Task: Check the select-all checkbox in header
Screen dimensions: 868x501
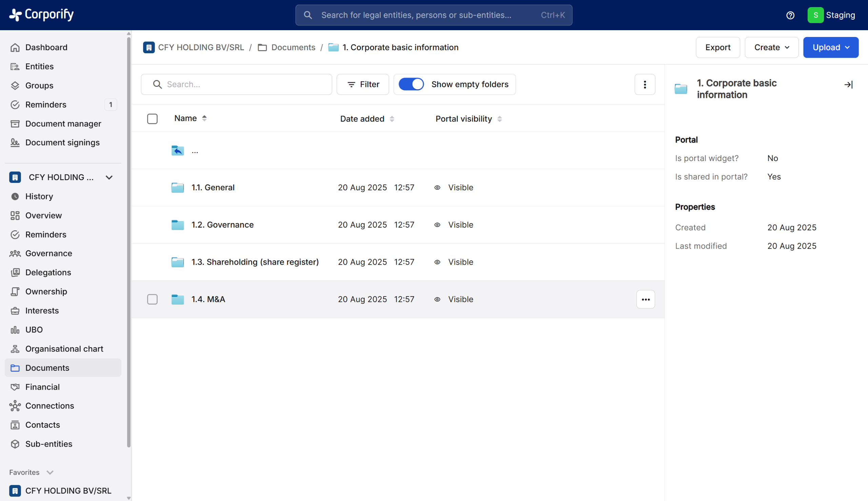Action: [x=152, y=119]
